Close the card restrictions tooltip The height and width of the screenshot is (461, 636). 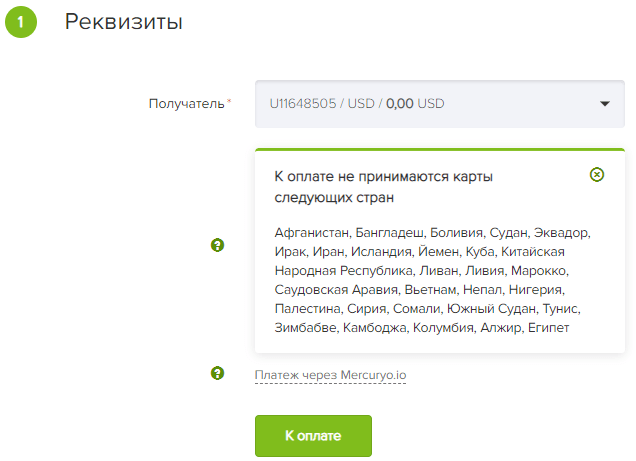pyautogui.click(x=597, y=175)
